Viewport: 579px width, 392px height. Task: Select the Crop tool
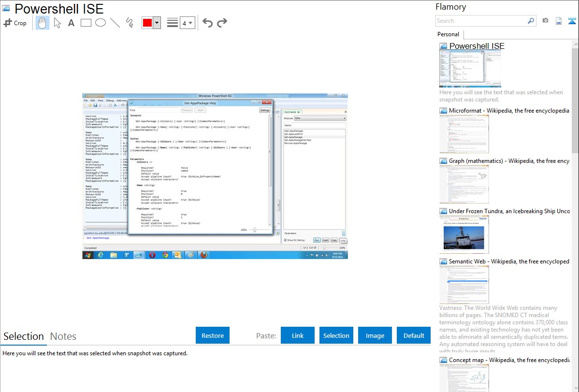tap(15, 23)
